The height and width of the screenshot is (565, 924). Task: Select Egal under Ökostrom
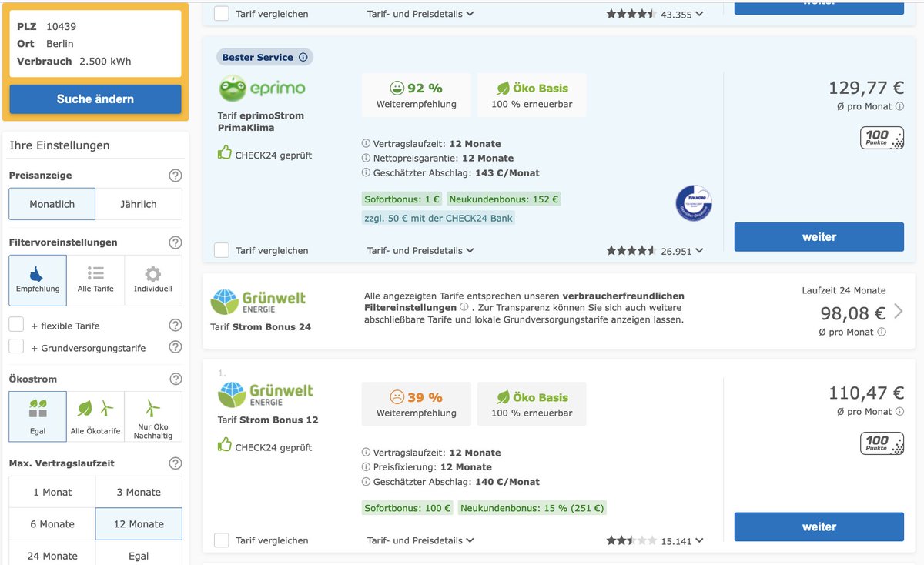coord(38,416)
